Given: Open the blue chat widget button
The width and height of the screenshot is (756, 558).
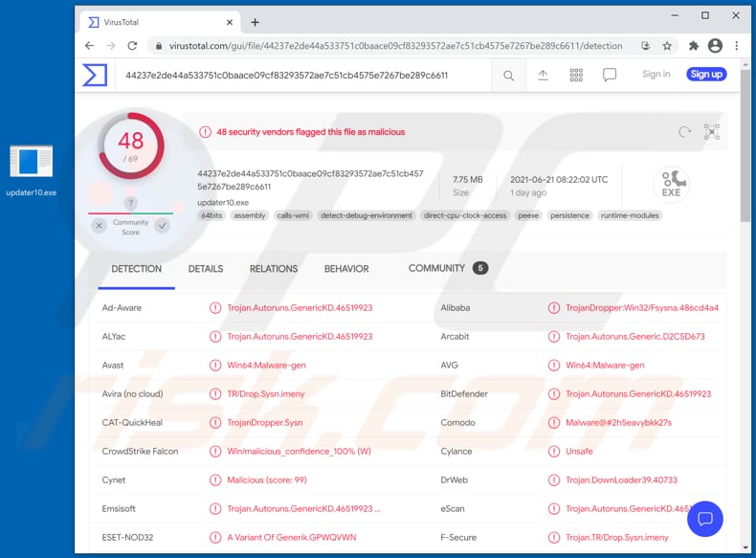Looking at the screenshot, I should [x=705, y=519].
